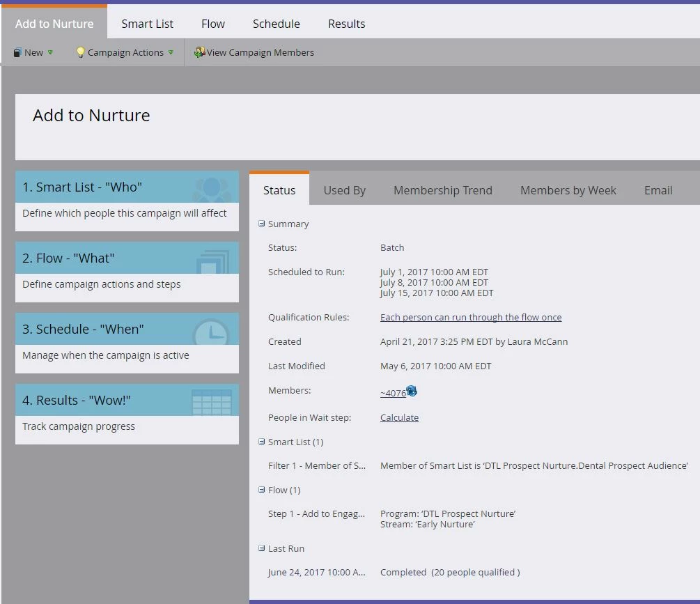
Task: Click 'Filter 1 - Member of S...' row label
Action: click(x=316, y=465)
